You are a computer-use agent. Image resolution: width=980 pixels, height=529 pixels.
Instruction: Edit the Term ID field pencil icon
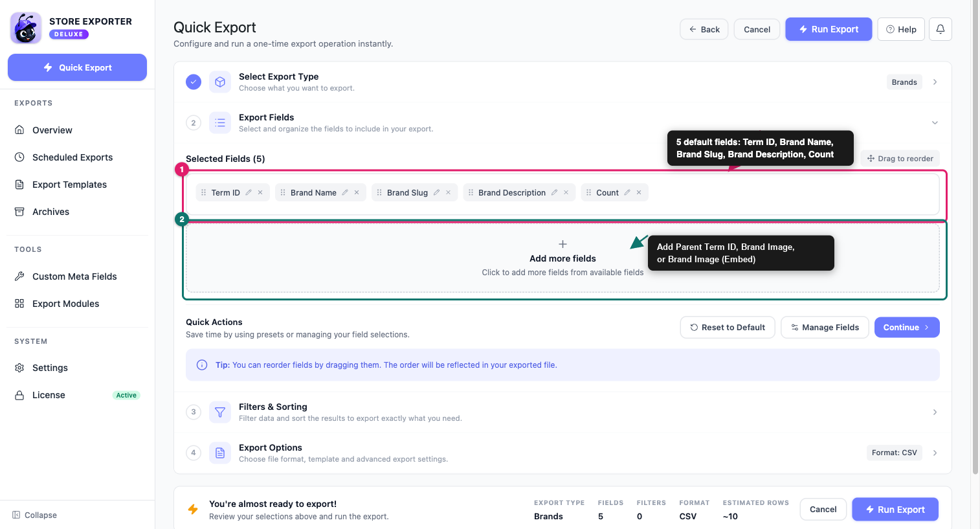point(249,192)
